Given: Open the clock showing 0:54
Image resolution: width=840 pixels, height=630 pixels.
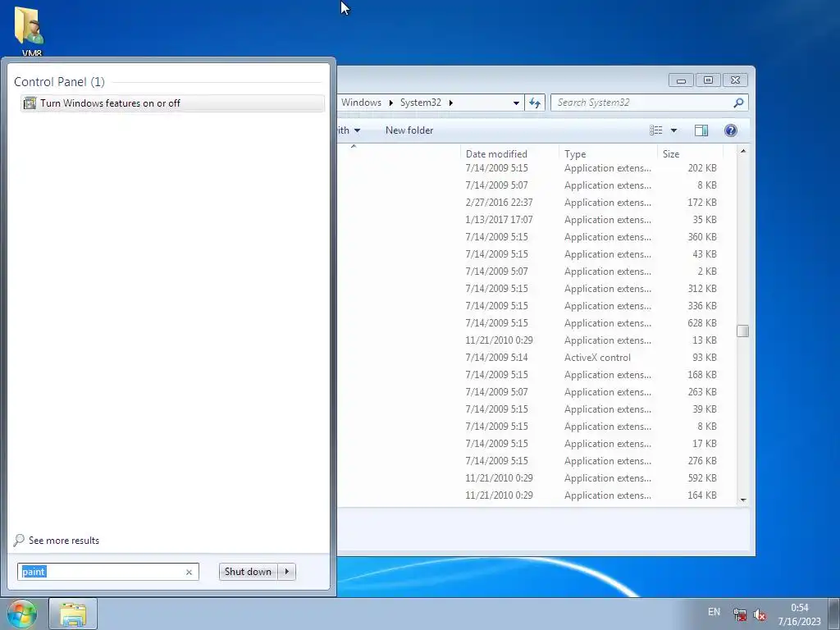Looking at the screenshot, I should tap(799, 614).
